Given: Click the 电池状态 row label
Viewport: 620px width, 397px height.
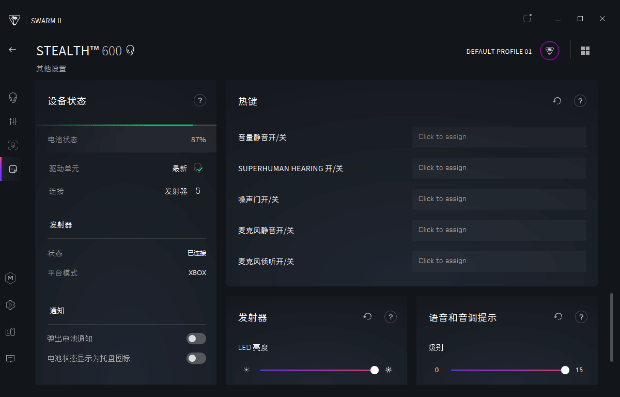Looking at the screenshot, I should [x=62, y=140].
